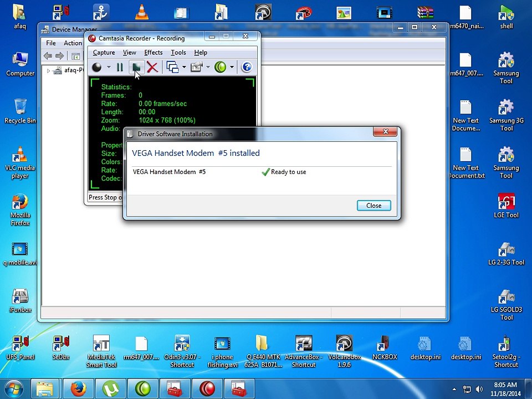Pause the Camtasia recording
The image size is (532, 399).
tap(120, 67)
